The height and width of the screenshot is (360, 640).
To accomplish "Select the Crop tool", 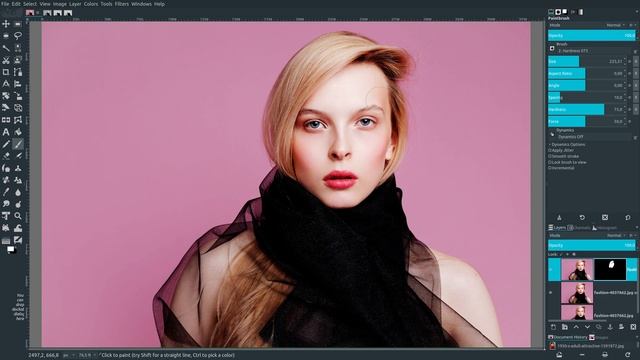I will click(6, 72).
